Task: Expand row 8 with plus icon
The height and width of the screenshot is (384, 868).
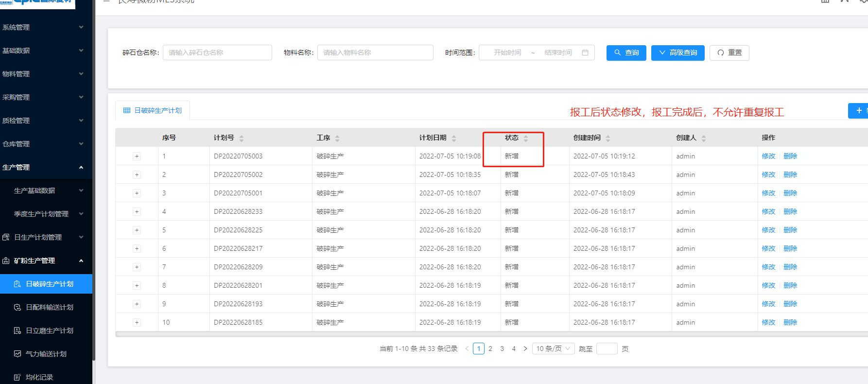Action: click(137, 285)
